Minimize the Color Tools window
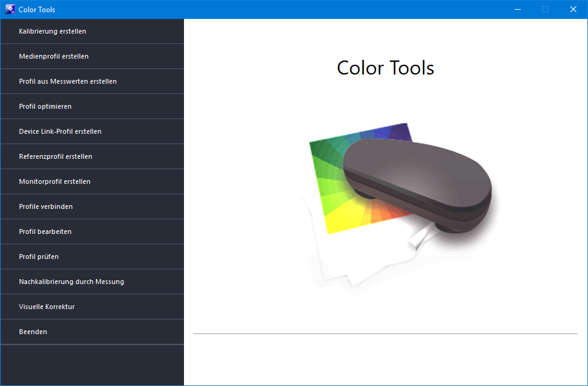588x386 pixels. [x=517, y=9]
